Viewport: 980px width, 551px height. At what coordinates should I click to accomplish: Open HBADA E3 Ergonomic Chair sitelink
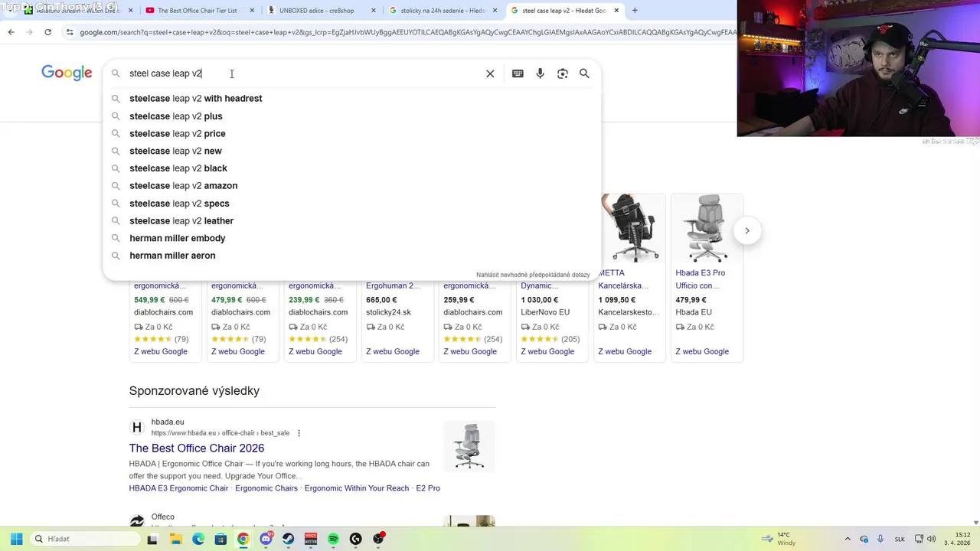178,488
